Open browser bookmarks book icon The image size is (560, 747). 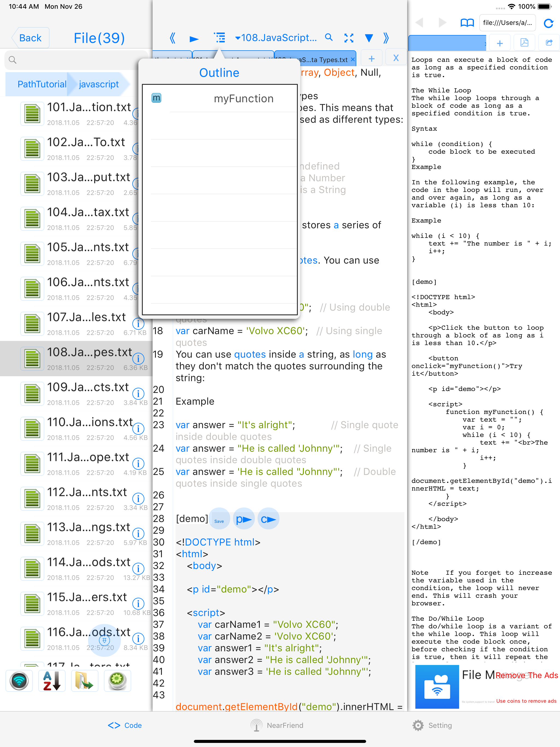tap(467, 23)
